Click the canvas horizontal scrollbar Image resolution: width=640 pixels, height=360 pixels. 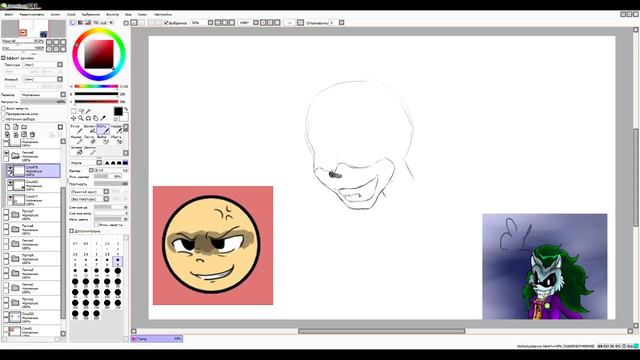click(382, 331)
